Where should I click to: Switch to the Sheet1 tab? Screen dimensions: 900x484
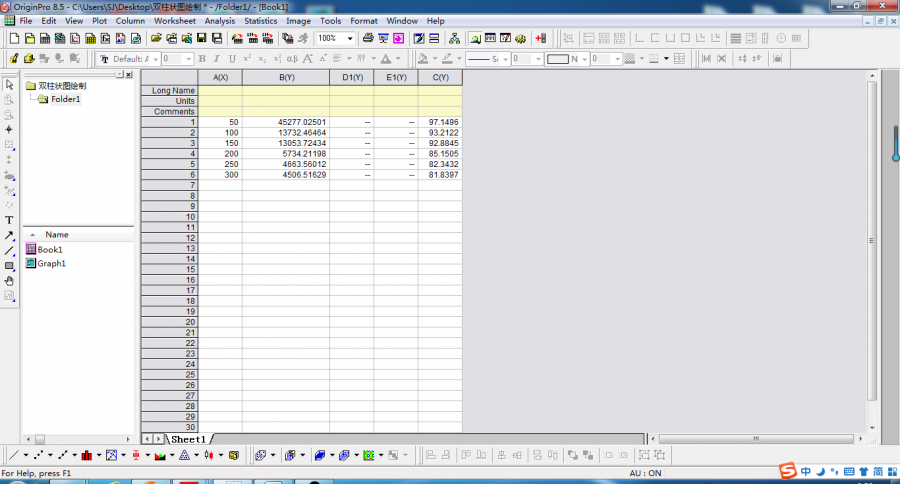pos(187,439)
